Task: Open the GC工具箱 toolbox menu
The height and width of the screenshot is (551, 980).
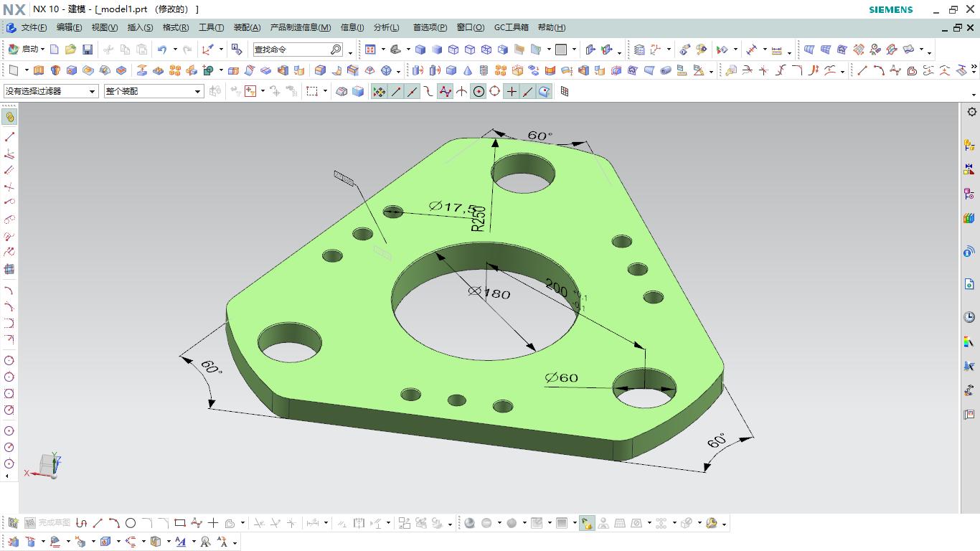Action: (x=511, y=27)
